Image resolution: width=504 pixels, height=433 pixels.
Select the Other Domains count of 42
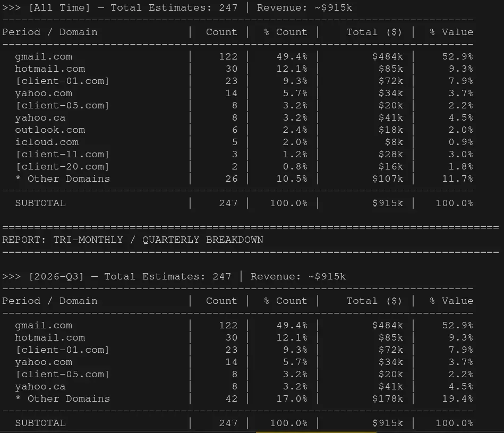pos(232,398)
